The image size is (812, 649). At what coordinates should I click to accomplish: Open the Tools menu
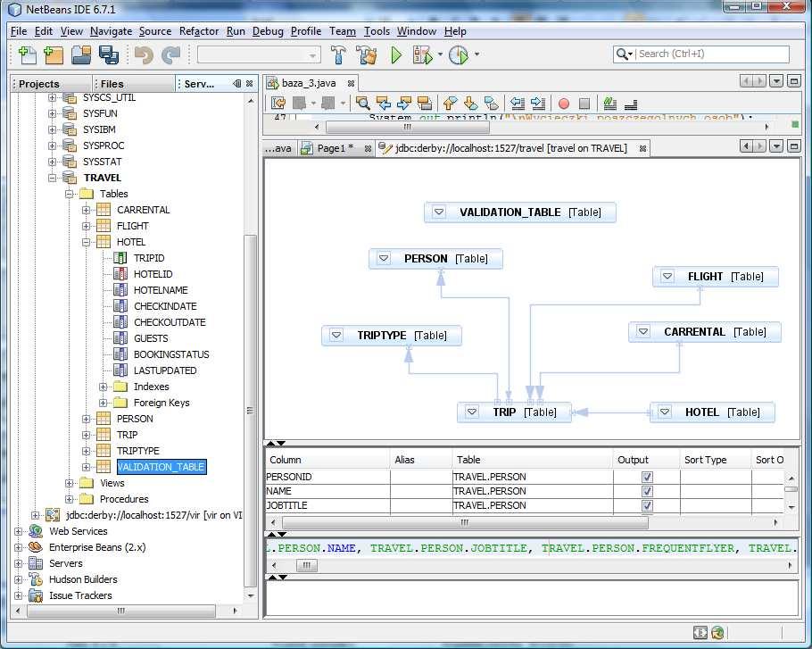coord(377,31)
